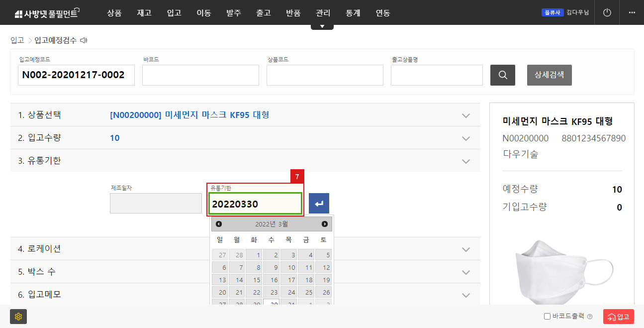The height and width of the screenshot is (328, 644).
Task: Click the red 입고 submit button
Action: (x=618, y=316)
